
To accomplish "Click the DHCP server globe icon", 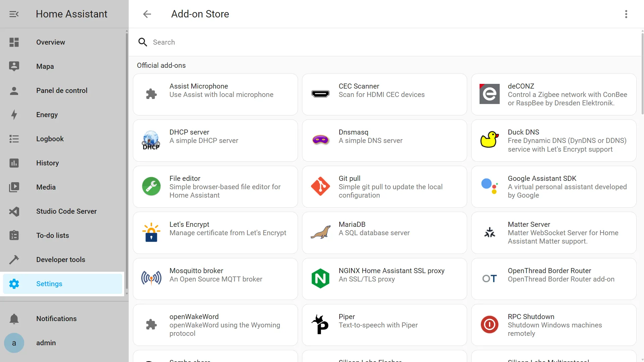I will coord(151,140).
